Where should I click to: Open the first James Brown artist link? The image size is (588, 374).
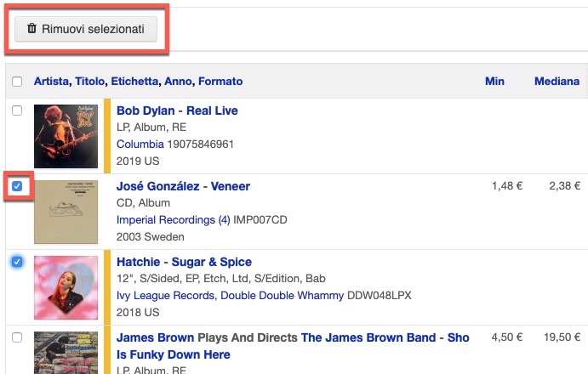pos(155,337)
